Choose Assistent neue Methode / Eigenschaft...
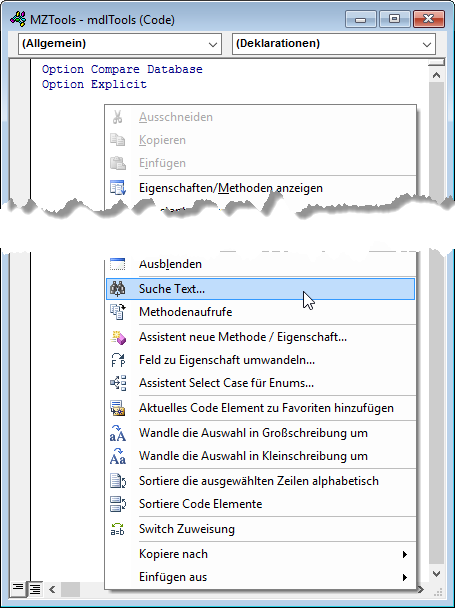 coord(260,337)
